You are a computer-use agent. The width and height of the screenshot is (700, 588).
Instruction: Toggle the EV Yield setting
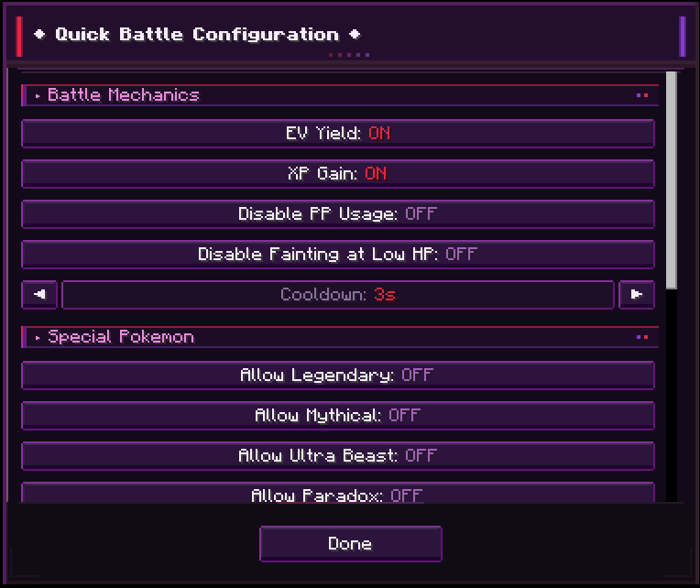pyautogui.click(x=338, y=134)
